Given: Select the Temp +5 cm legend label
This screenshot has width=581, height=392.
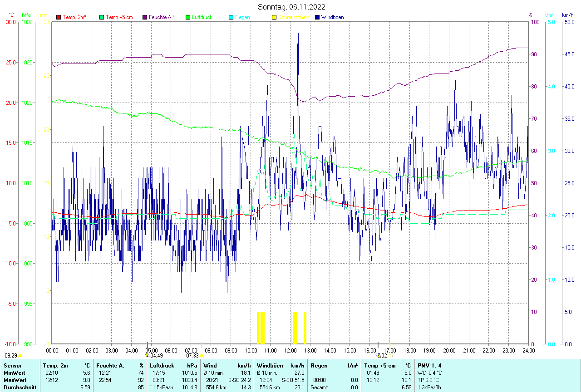Looking at the screenshot, I should coord(119,17).
